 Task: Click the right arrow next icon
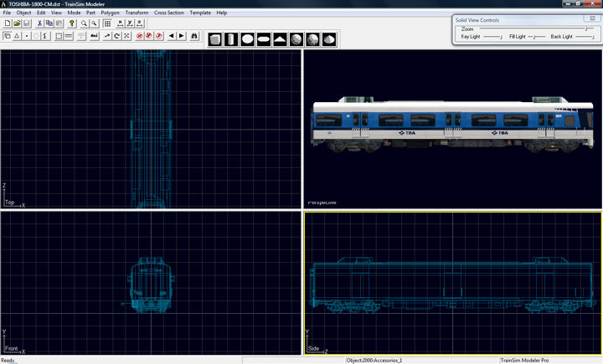coord(181,36)
